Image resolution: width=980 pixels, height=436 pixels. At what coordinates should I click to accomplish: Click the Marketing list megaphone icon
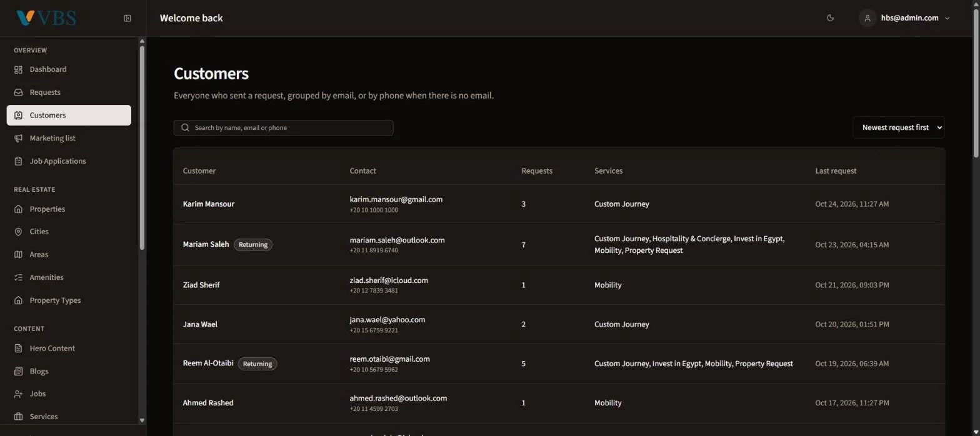(18, 138)
